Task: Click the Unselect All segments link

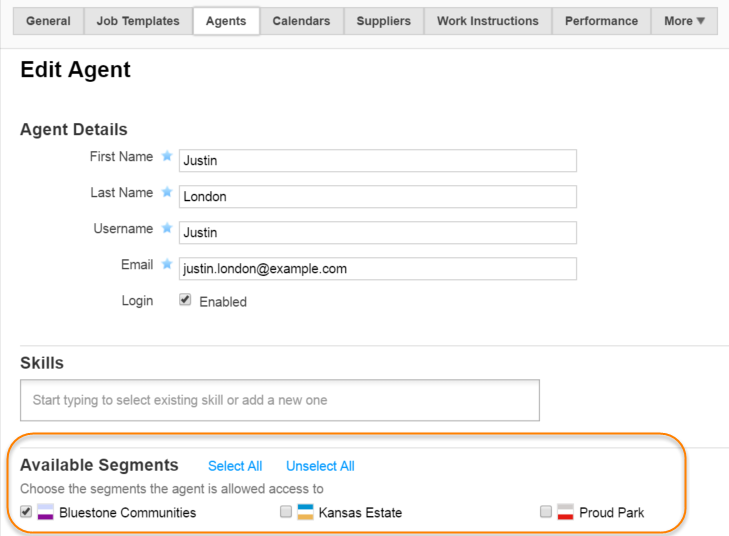Action: click(320, 466)
